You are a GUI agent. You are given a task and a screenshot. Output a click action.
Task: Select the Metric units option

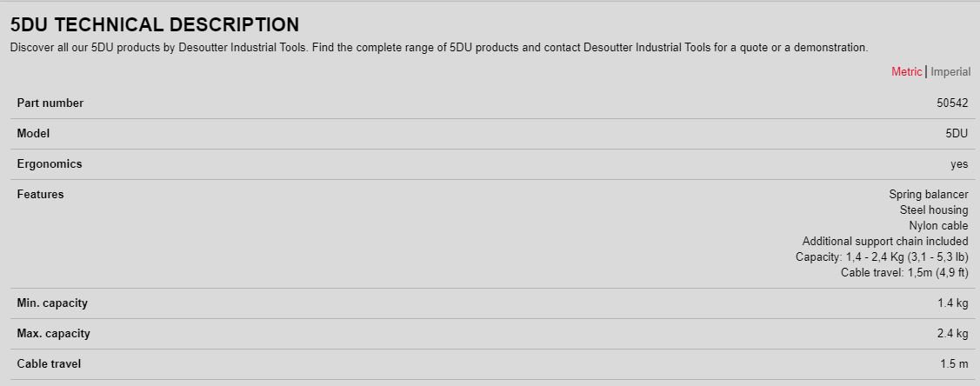[906, 72]
